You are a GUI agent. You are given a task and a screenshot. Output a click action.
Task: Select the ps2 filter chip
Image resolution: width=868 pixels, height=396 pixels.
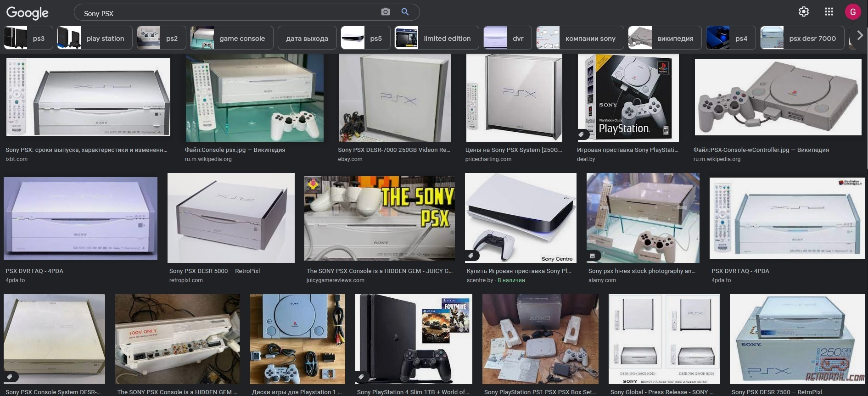point(161,38)
